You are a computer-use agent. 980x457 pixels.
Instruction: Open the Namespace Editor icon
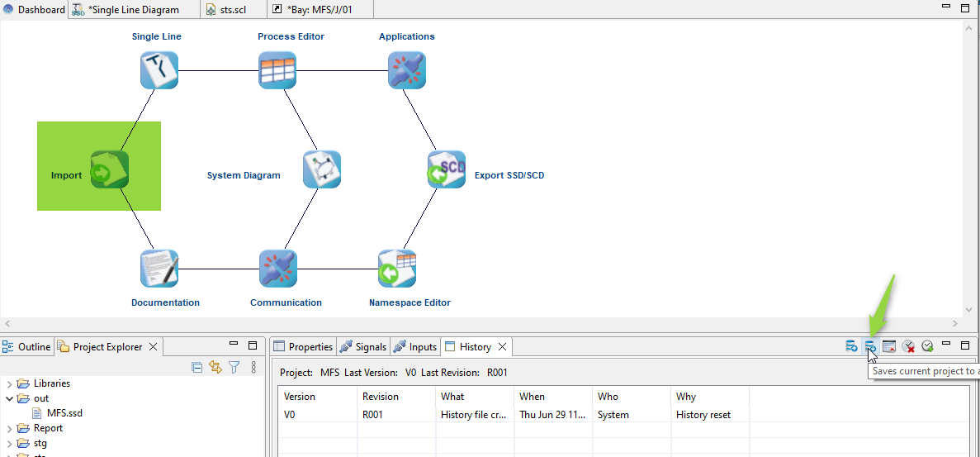click(x=396, y=269)
